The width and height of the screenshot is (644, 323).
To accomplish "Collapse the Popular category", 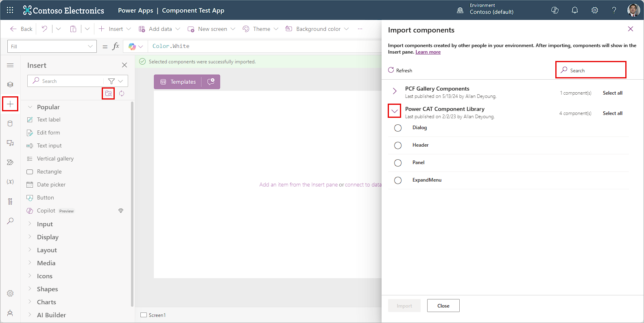I will (30, 107).
